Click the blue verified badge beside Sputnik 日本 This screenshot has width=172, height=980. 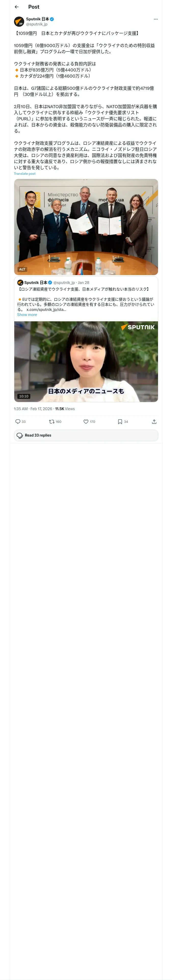click(52, 19)
